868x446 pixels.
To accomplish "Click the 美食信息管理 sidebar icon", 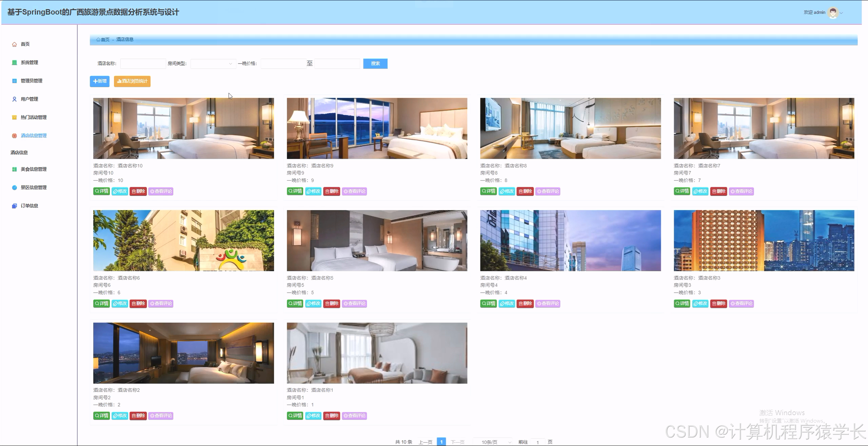I will pyautogui.click(x=14, y=169).
